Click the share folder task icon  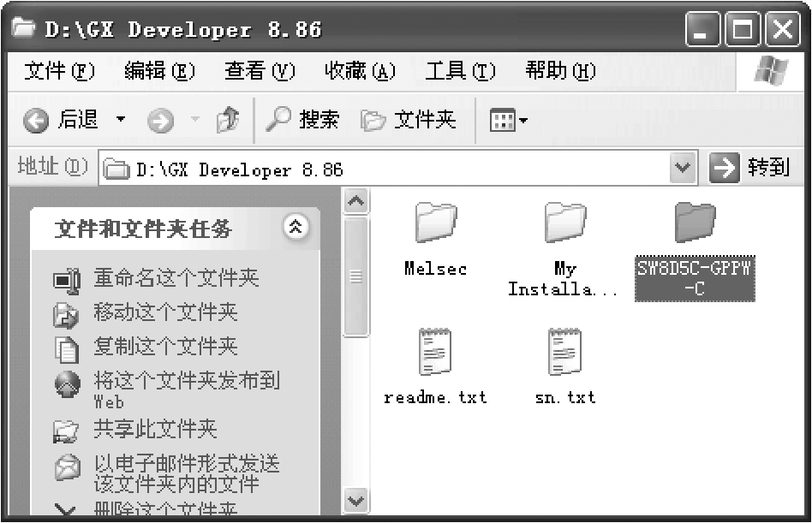tap(66, 431)
